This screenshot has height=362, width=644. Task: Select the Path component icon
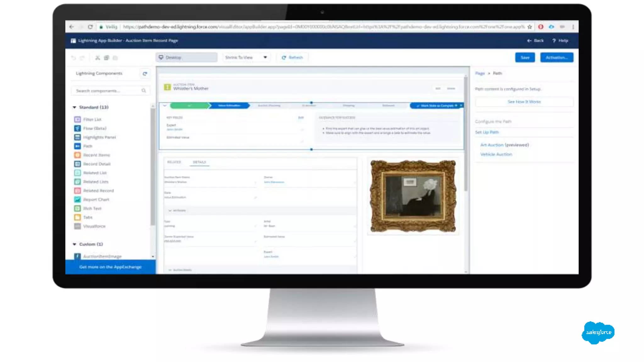[77, 146]
